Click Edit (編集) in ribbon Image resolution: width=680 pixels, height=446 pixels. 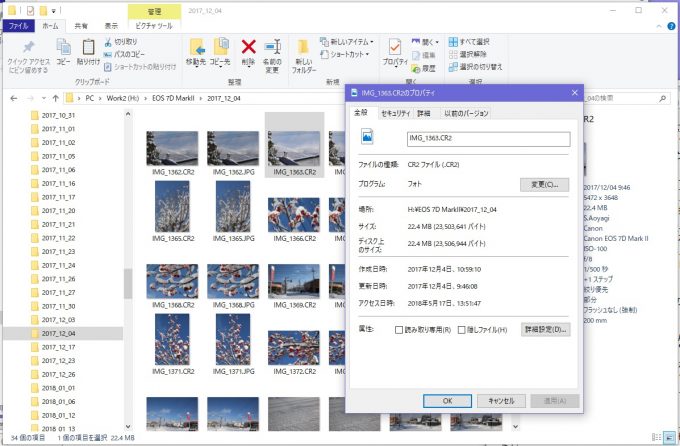pos(423,55)
